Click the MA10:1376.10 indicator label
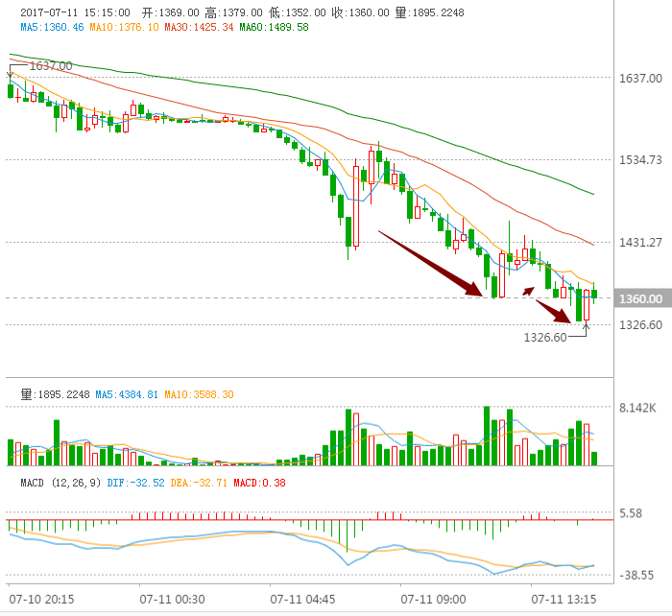The height and width of the screenshot is (616, 672). 124,28
